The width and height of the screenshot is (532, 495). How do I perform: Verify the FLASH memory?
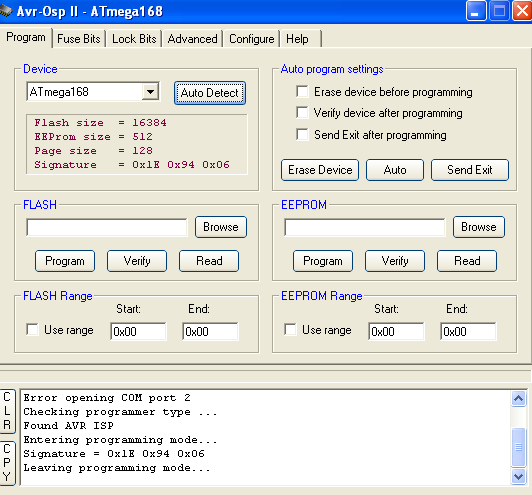coord(137,261)
